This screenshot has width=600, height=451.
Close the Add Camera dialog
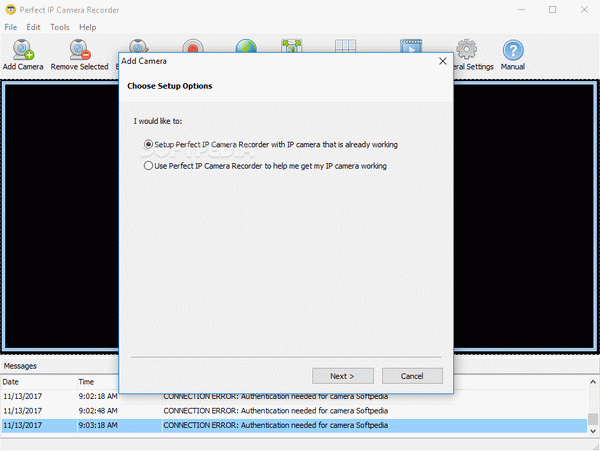pyautogui.click(x=443, y=61)
